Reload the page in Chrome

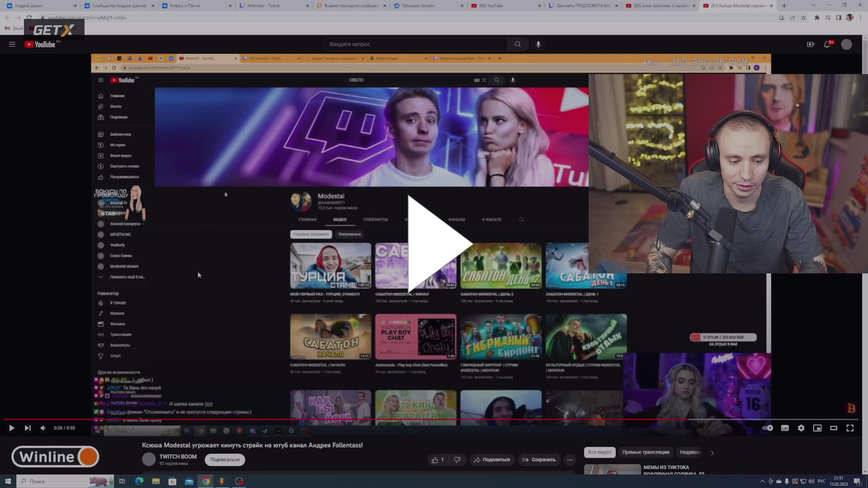[x=29, y=18]
